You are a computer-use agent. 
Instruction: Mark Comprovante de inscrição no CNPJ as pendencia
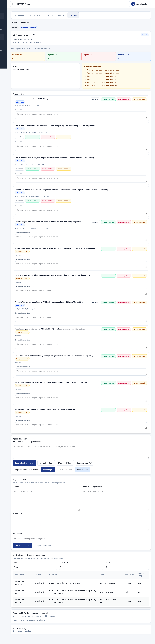click(139, 99)
